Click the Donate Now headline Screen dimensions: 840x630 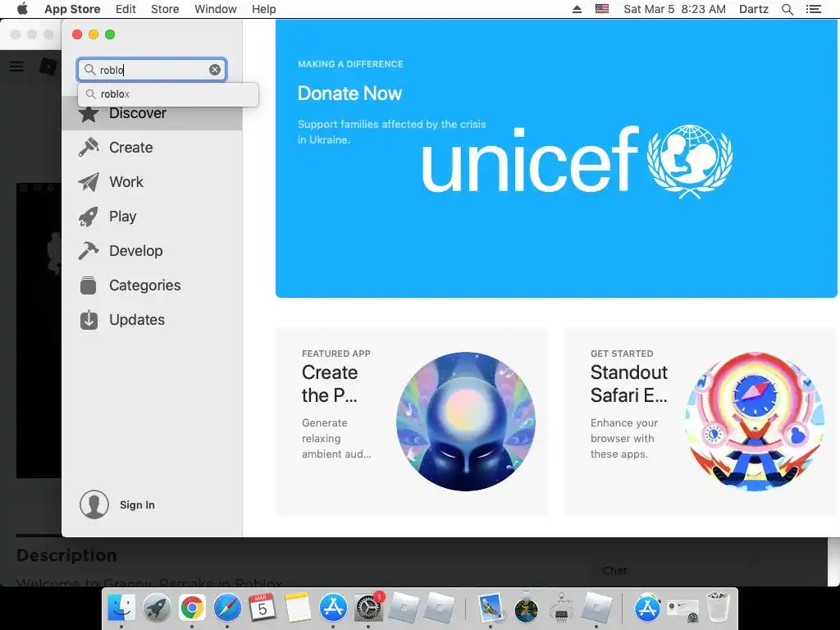pos(349,94)
